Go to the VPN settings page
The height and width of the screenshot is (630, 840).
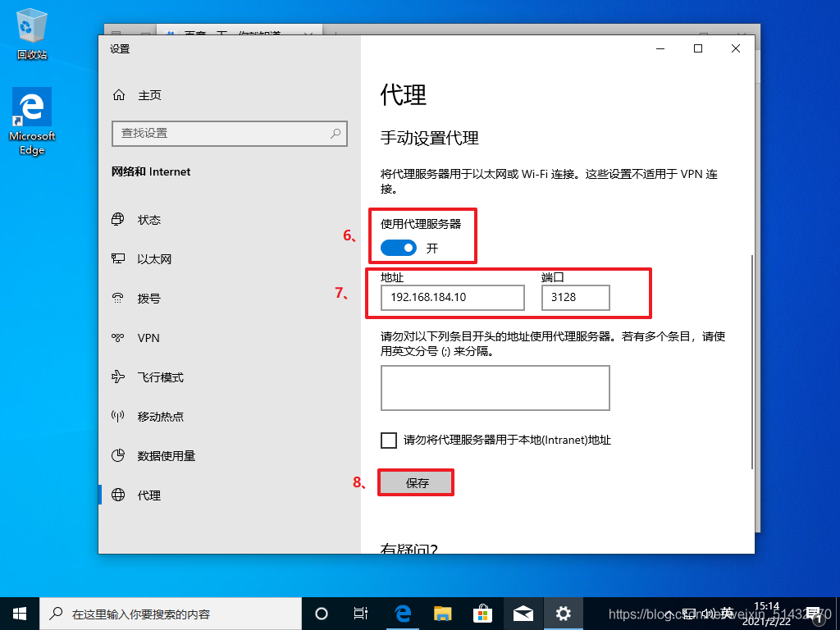[x=135, y=338]
